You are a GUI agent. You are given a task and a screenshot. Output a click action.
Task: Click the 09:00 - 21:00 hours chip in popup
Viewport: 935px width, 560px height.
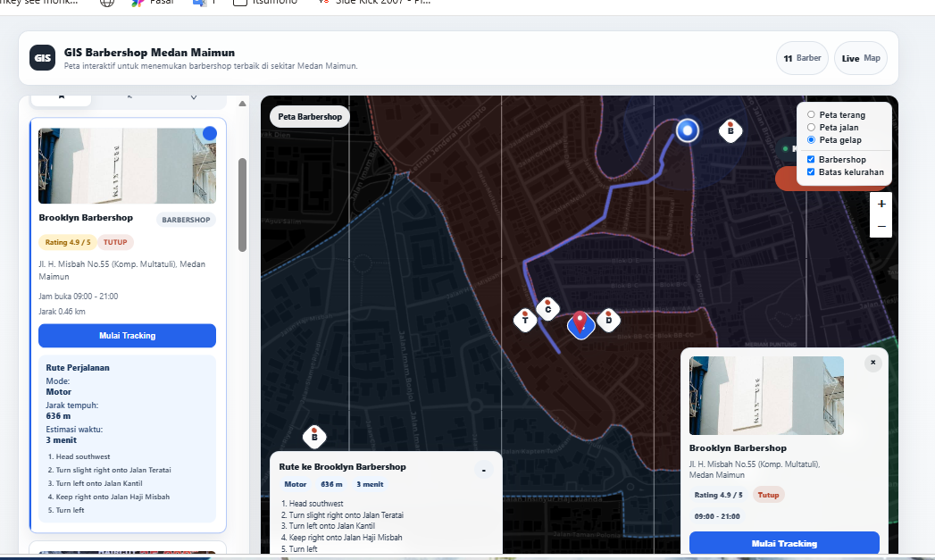coord(717,516)
